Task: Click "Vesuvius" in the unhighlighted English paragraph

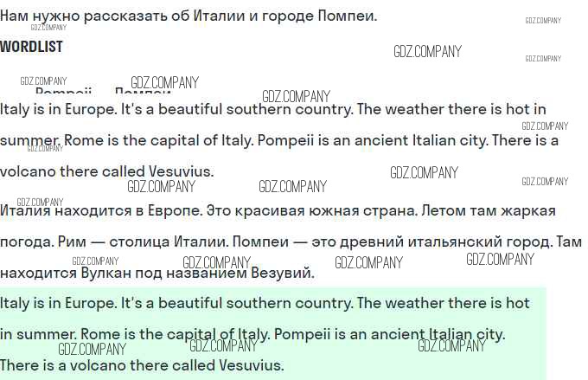Action: click(x=180, y=171)
